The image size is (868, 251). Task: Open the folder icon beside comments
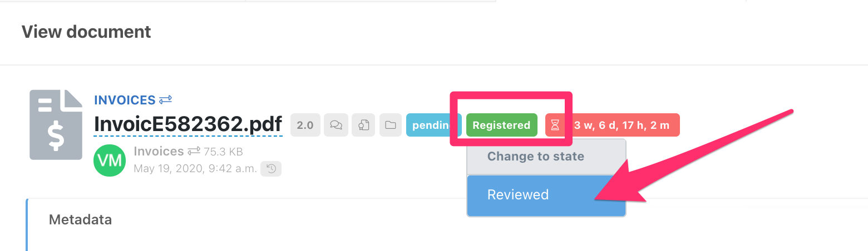[391, 125]
